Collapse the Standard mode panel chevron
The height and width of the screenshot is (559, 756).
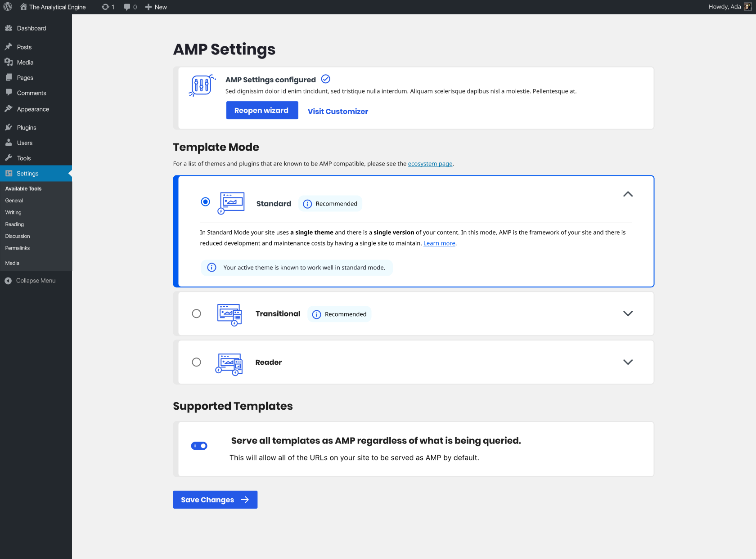click(628, 194)
